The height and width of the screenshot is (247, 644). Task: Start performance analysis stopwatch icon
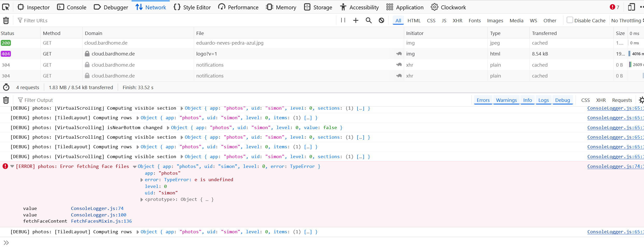6,87
